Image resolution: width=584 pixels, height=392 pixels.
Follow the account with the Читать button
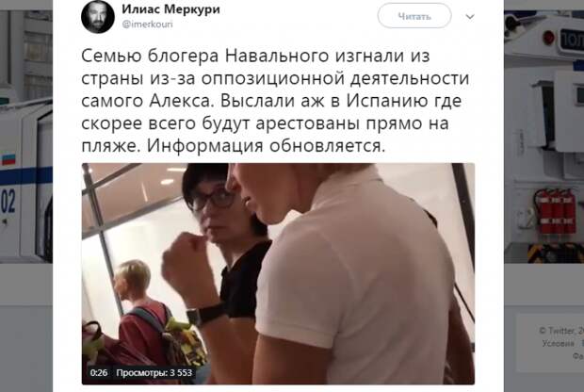pyautogui.click(x=414, y=16)
